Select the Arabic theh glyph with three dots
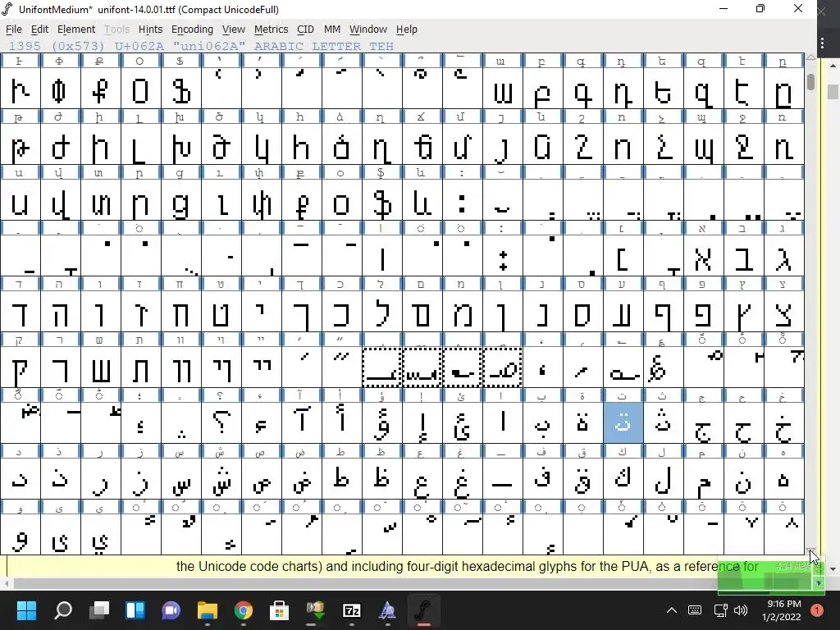 coord(663,423)
